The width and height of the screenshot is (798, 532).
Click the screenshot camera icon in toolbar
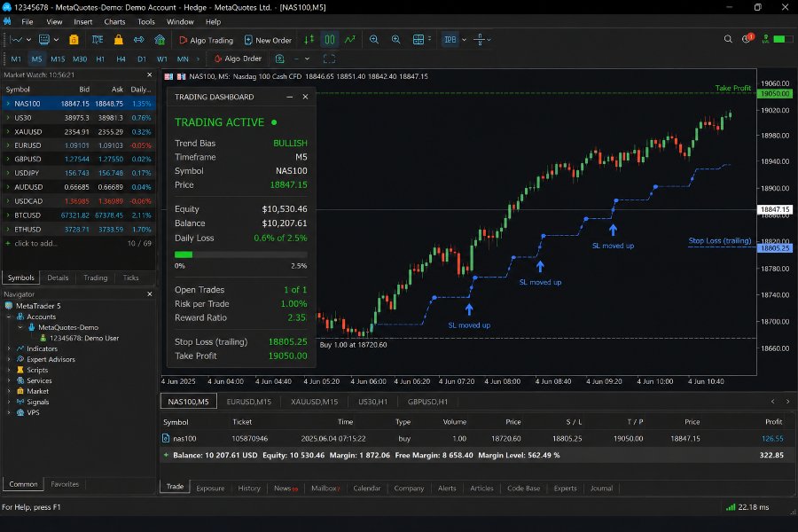(x=280, y=59)
